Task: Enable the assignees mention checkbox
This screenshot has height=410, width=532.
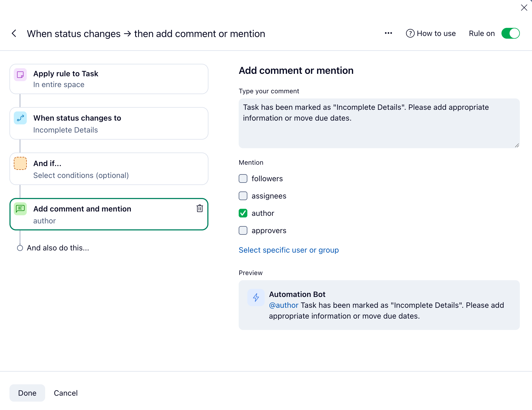Action: [x=243, y=196]
